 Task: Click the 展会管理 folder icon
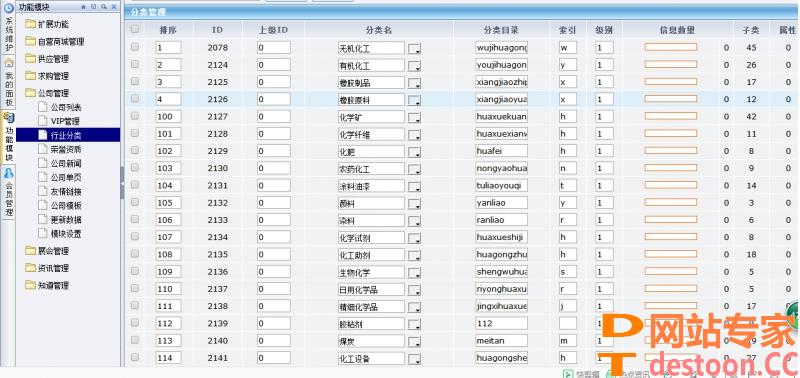pyautogui.click(x=31, y=250)
